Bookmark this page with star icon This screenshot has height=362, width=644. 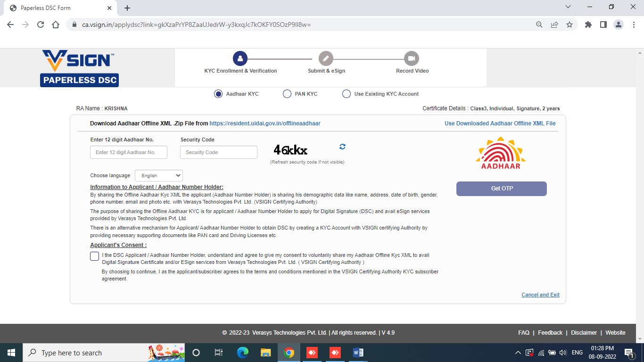[570, 25]
